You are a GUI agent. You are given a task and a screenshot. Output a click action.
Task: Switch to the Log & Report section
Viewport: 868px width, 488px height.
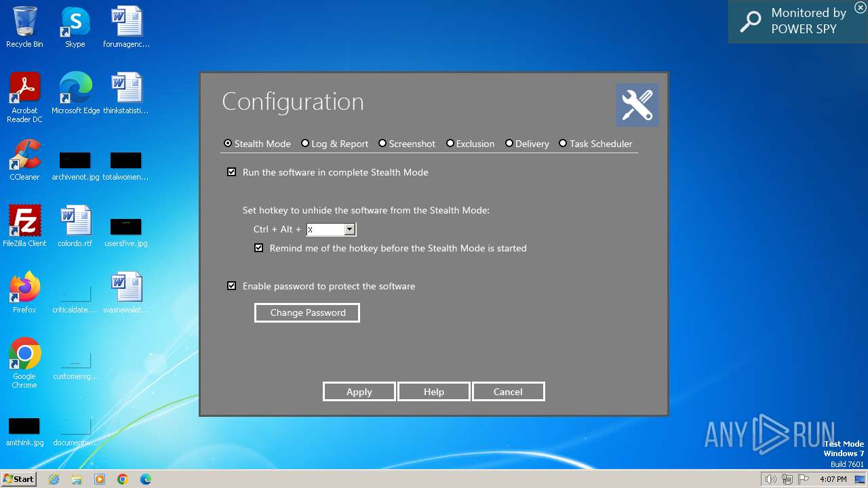point(335,144)
